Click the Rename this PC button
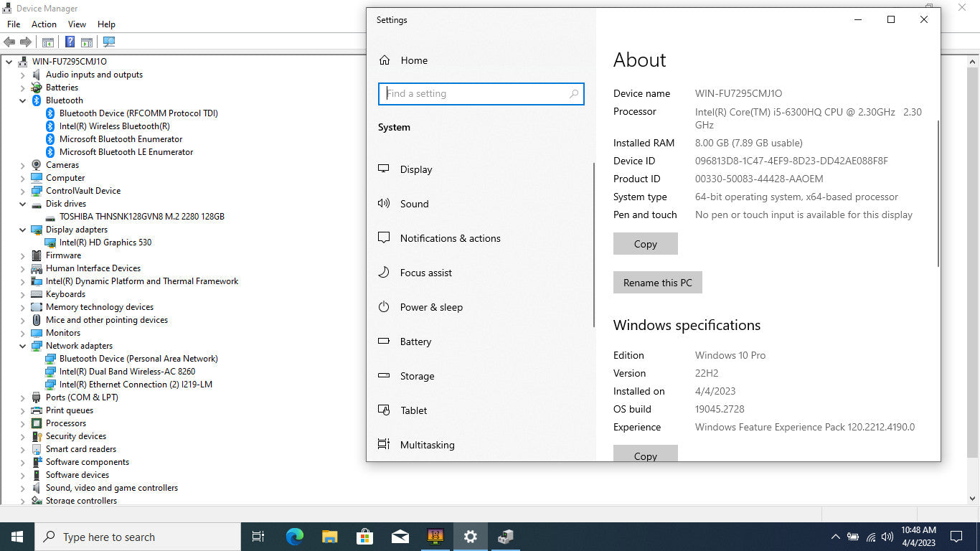 tap(657, 283)
